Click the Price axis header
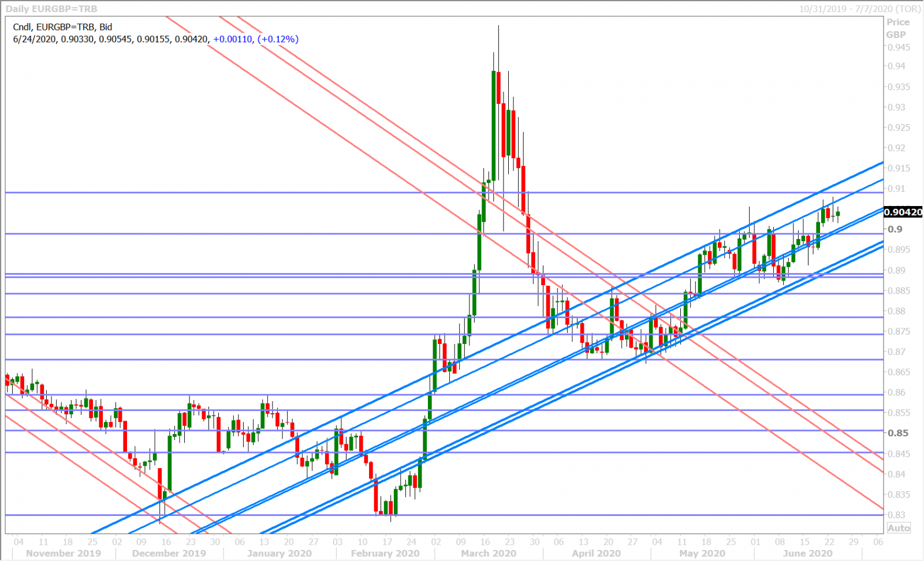The image size is (924, 561). point(898,22)
